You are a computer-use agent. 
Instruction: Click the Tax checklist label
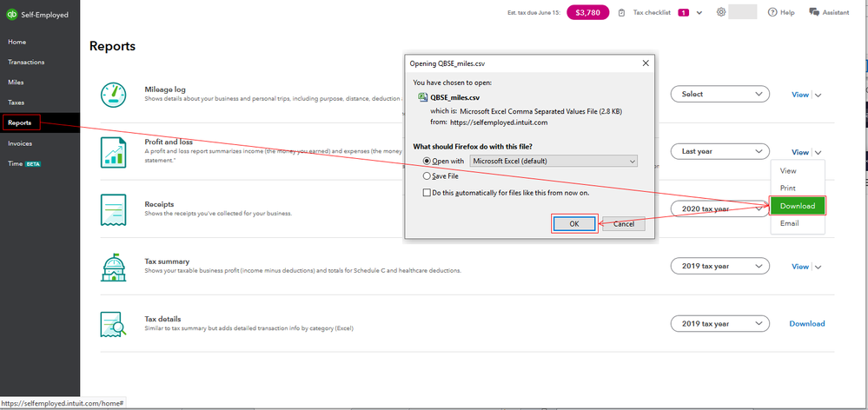(x=653, y=13)
